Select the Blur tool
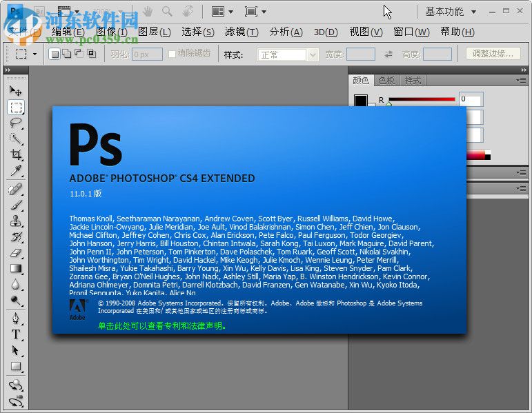Viewport: 532px width, 413px height. pyautogui.click(x=16, y=285)
